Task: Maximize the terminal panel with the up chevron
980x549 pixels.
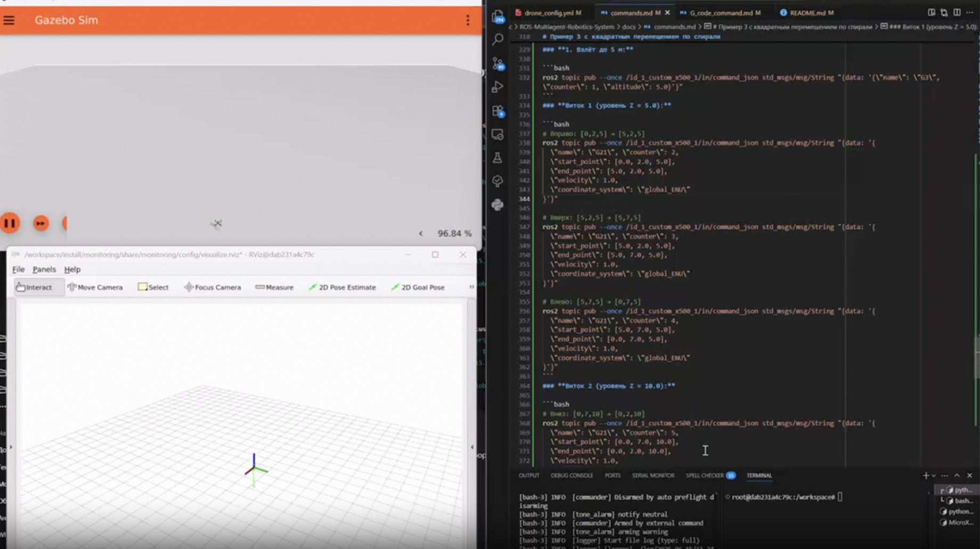Action: coord(957,475)
